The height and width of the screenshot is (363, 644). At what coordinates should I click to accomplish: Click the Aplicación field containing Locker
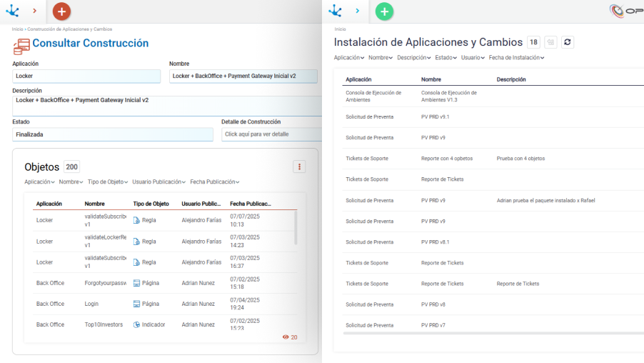(86, 76)
